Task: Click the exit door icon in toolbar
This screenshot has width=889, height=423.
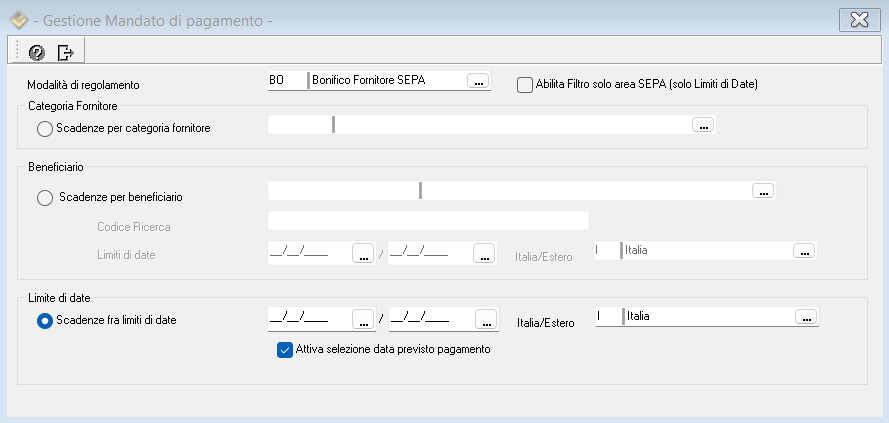Action: tap(66, 52)
